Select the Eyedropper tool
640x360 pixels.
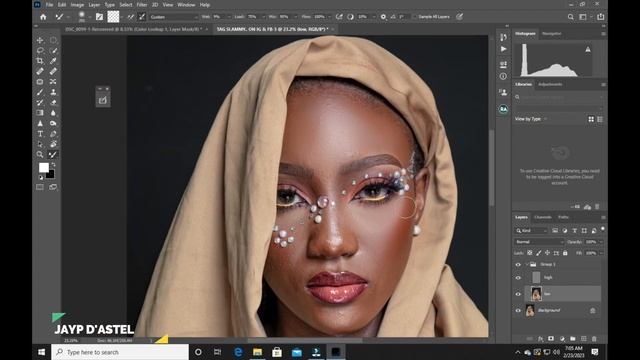pyautogui.click(x=53, y=61)
